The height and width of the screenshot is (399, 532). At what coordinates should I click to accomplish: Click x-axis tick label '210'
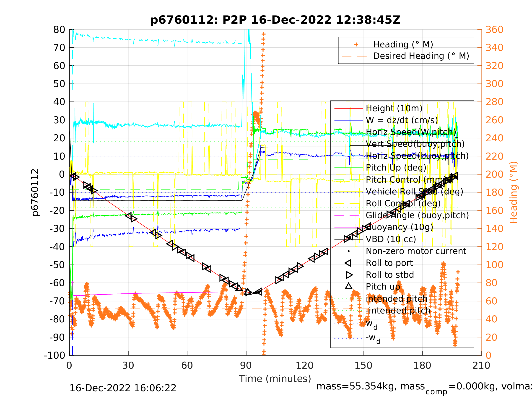pos(481,365)
